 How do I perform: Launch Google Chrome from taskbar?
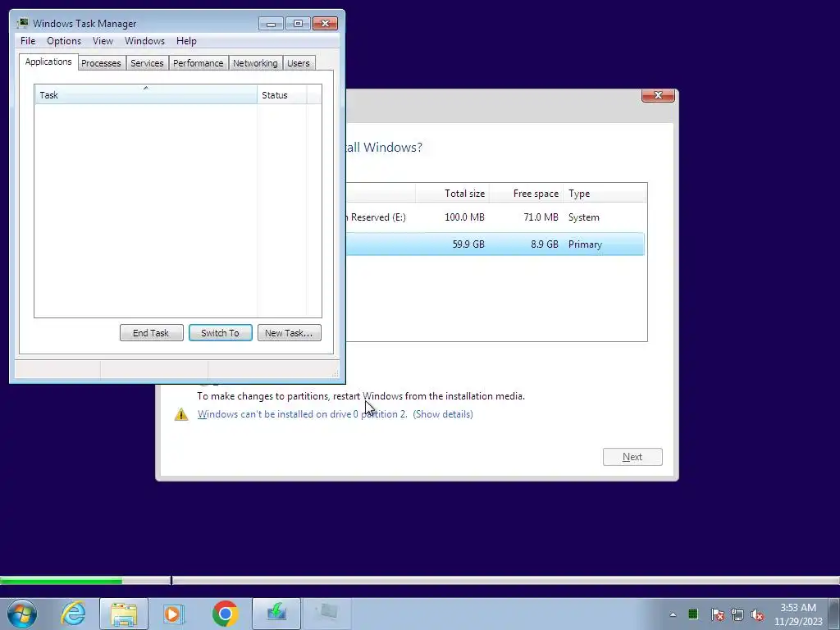coord(225,614)
